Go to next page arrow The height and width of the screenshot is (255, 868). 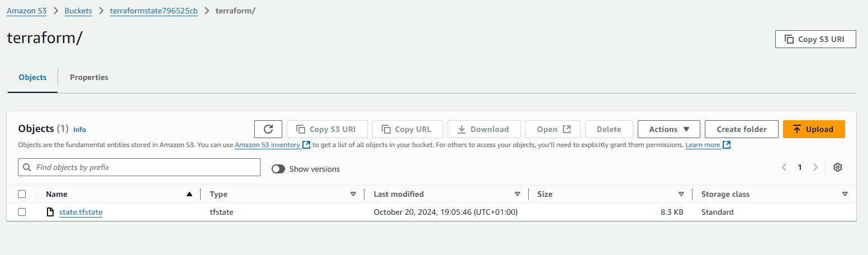tap(815, 167)
